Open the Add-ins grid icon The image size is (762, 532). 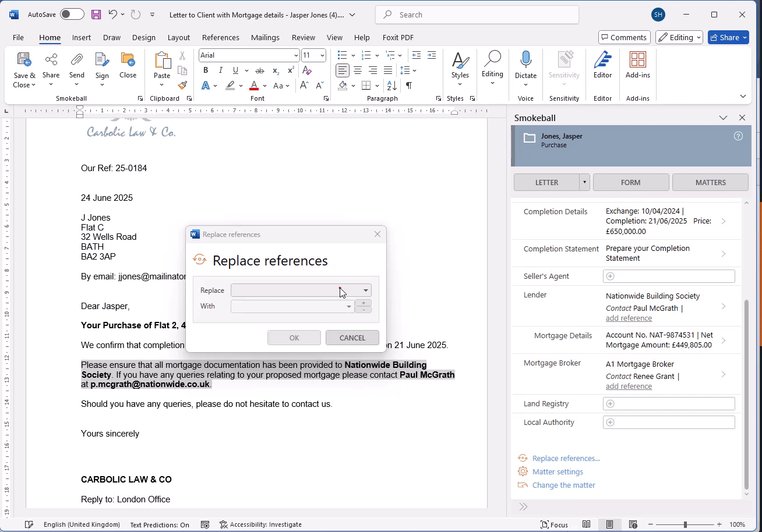[x=638, y=59]
